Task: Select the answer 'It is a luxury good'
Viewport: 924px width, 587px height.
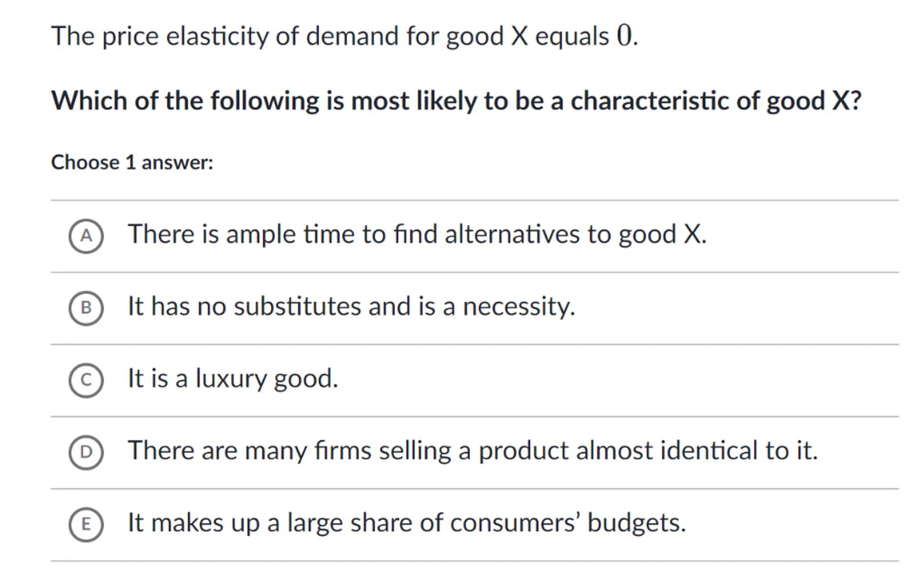Action: (233, 378)
